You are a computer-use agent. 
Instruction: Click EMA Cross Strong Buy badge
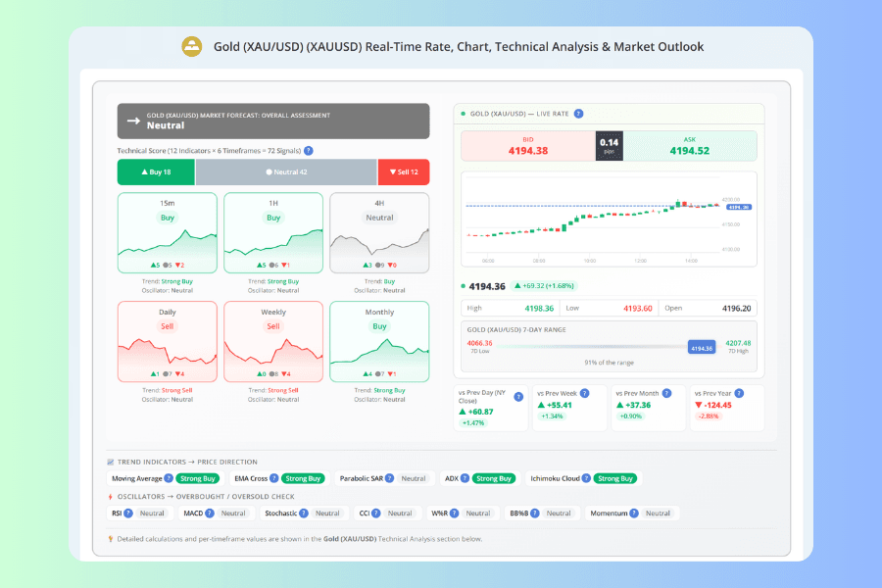[x=303, y=478]
